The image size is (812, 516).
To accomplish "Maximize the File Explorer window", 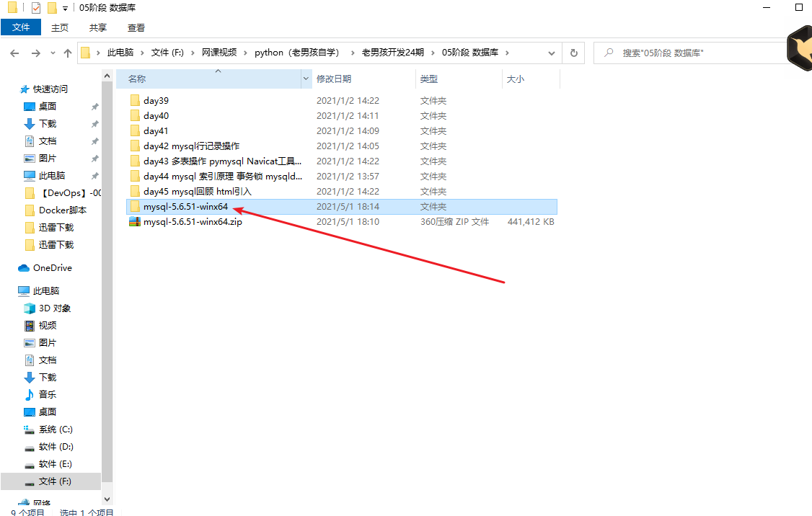I will (799, 7).
